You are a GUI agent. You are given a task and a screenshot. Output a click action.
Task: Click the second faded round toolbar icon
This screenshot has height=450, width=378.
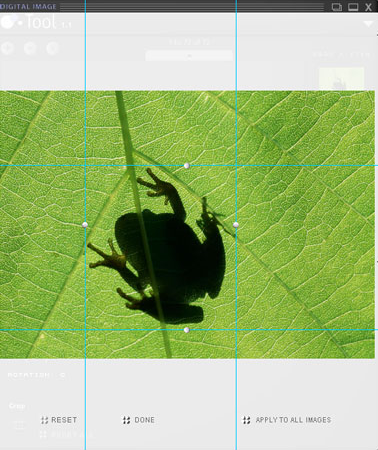(30, 48)
